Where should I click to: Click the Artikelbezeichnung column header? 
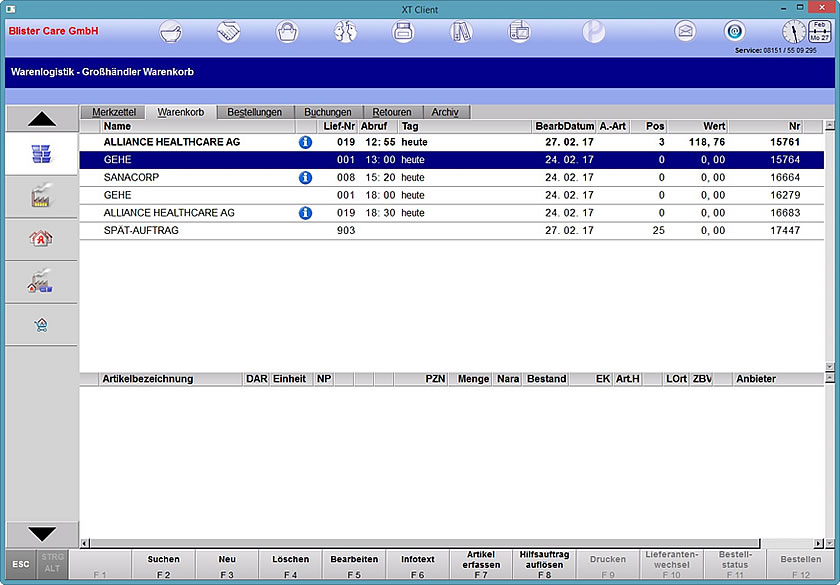click(x=171, y=379)
